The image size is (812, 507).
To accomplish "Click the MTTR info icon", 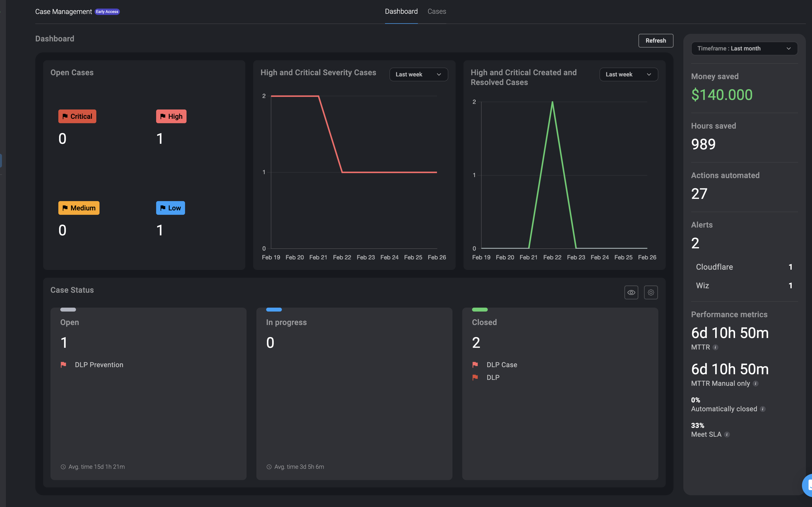I will coord(715,347).
